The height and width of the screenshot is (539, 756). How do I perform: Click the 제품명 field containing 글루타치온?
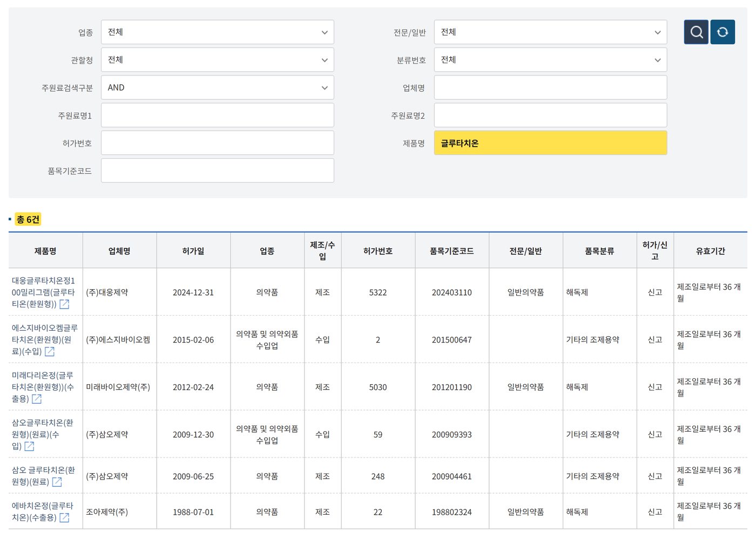point(551,143)
